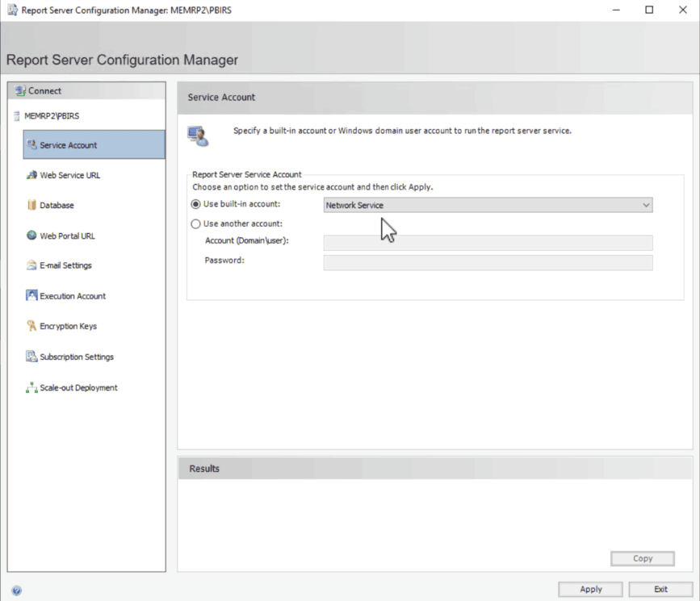Click the help icon at bottom left
The image size is (700, 601).
coord(16,591)
